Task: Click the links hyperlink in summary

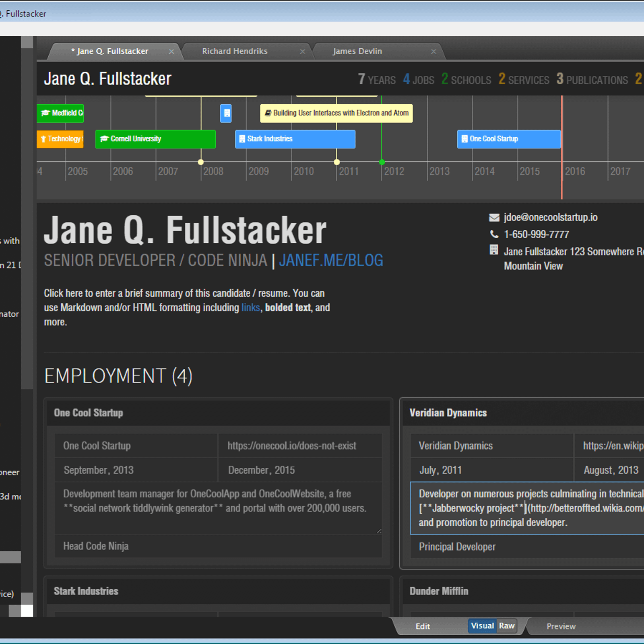Action: (250, 308)
